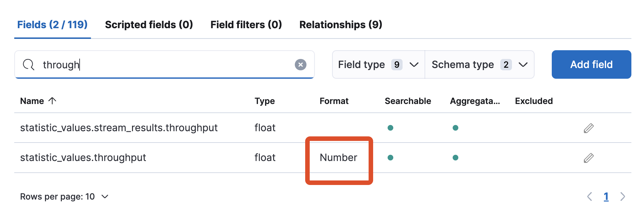Image resolution: width=644 pixels, height=219 pixels.
Task: Click Number format of statistic_values.throughput
Action: click(x=338, y=158)
